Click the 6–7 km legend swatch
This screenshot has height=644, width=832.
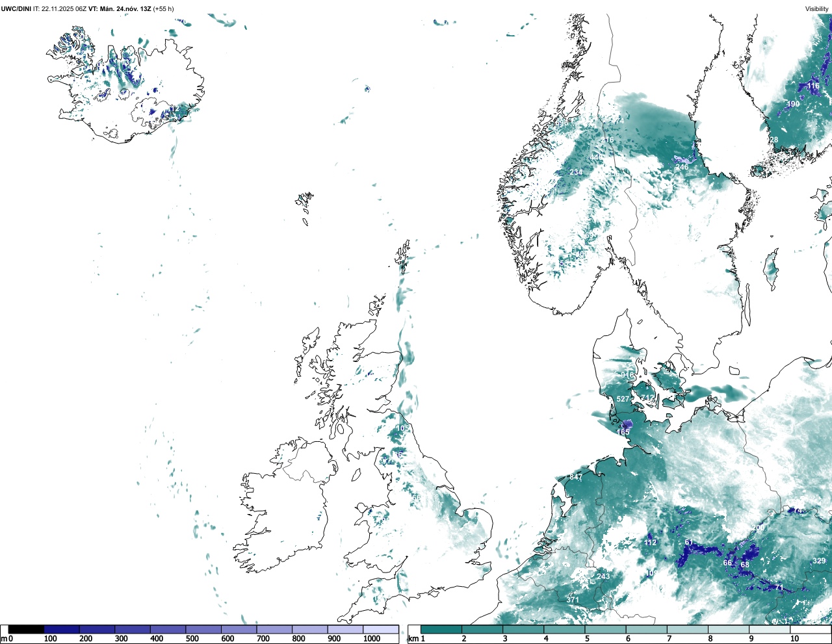(x=646, y=629)
